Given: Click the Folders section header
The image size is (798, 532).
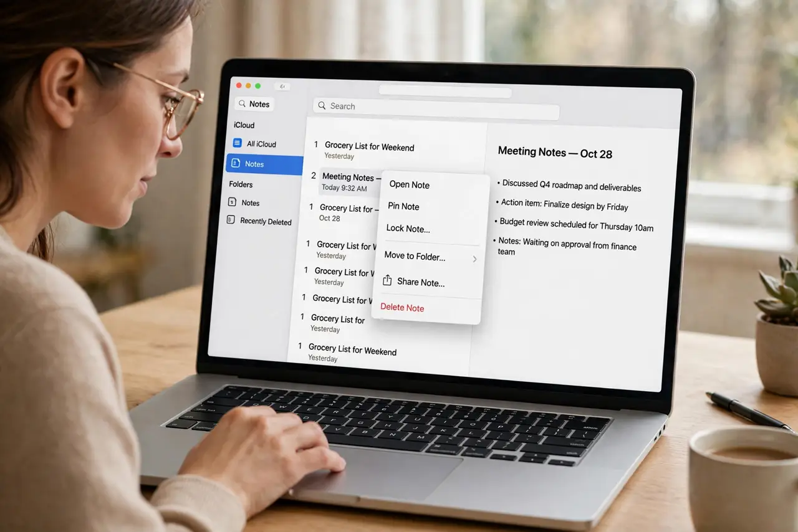Looking at the screenshot, I should [241, 184].
